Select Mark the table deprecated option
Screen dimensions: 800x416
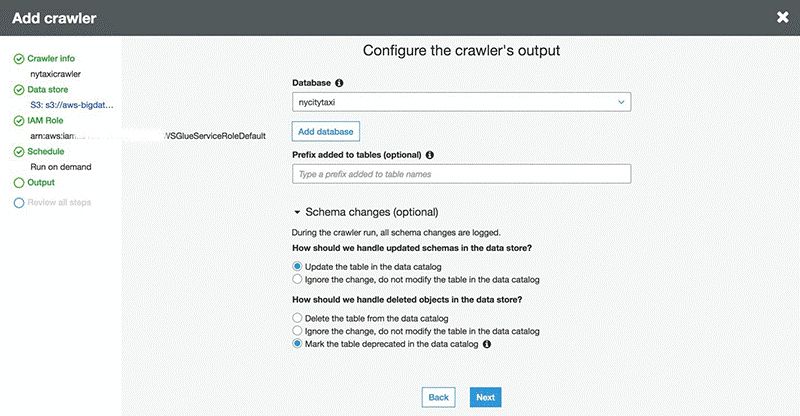[x=297, y=344]
